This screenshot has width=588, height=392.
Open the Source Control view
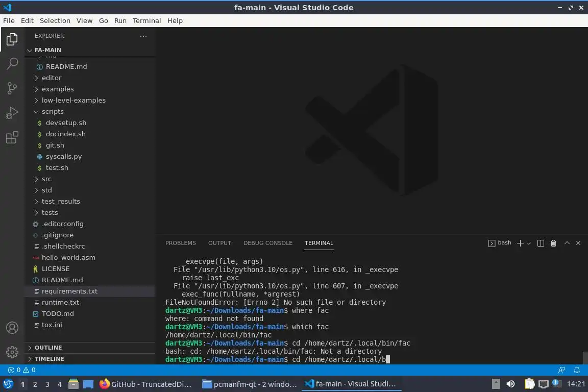(12, 88)
